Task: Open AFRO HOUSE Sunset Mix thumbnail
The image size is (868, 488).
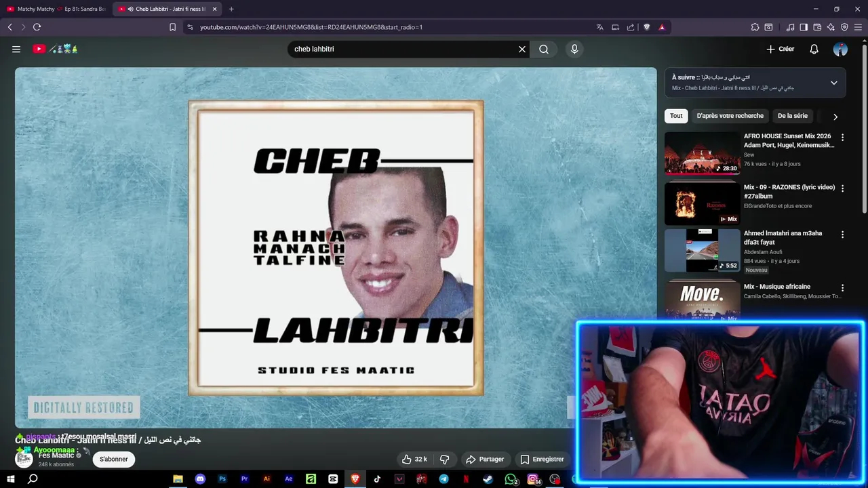Action: coord(703,153)
